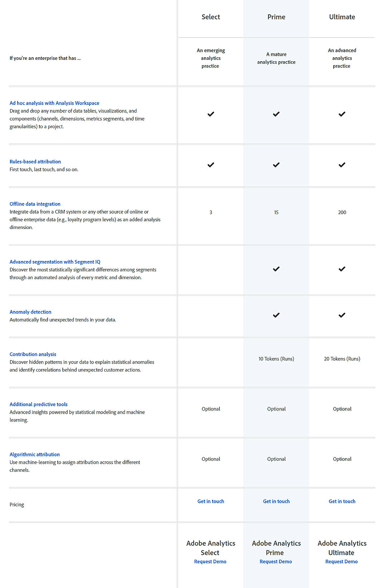Select the Prime column header

pyautogui.click(x=276, y=16)
